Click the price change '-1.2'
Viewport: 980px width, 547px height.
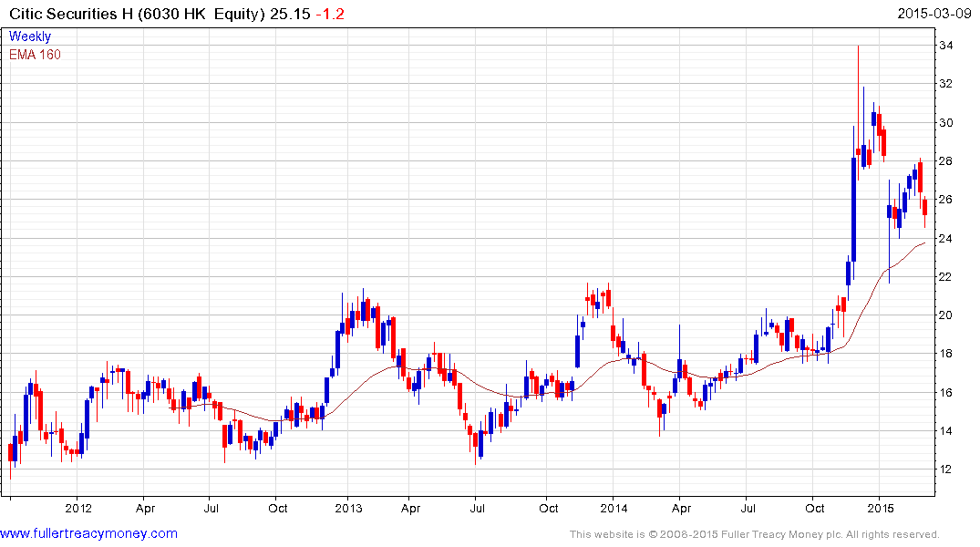click(330, 14)
